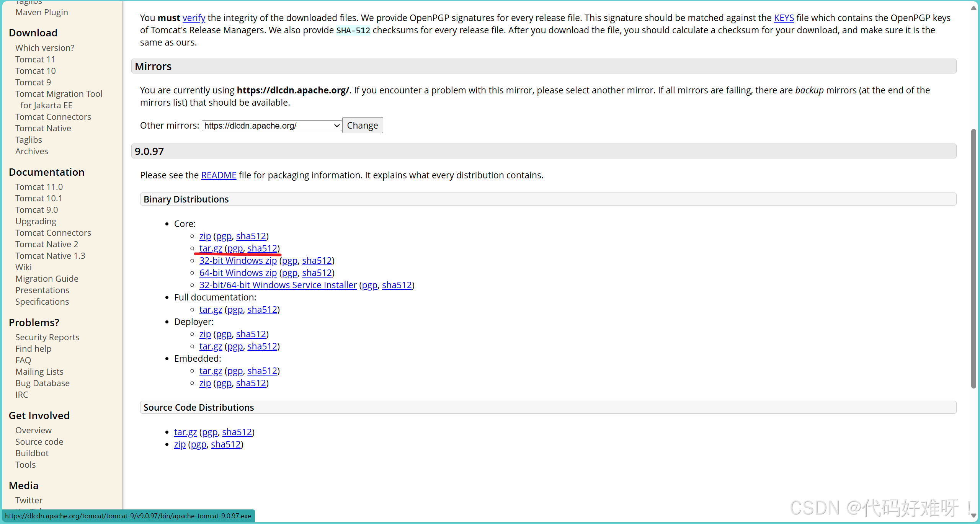
Task: Open Security Reports sidebar link
Action: tap(47, 337)
